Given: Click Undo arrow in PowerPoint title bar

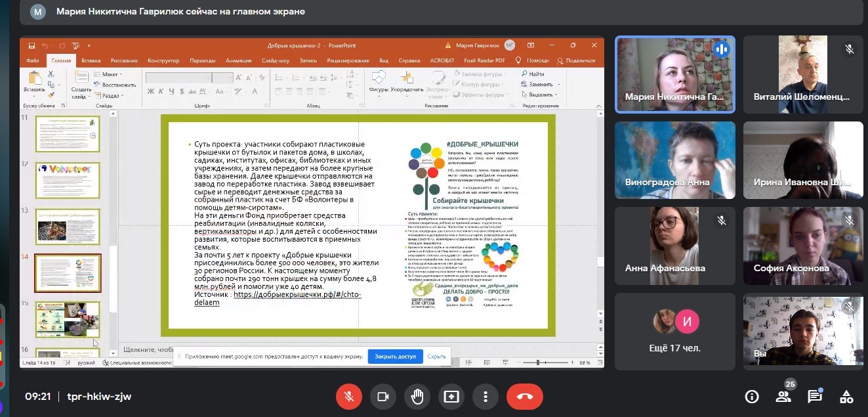Looking at the screenshot, I should pos(45,45).
